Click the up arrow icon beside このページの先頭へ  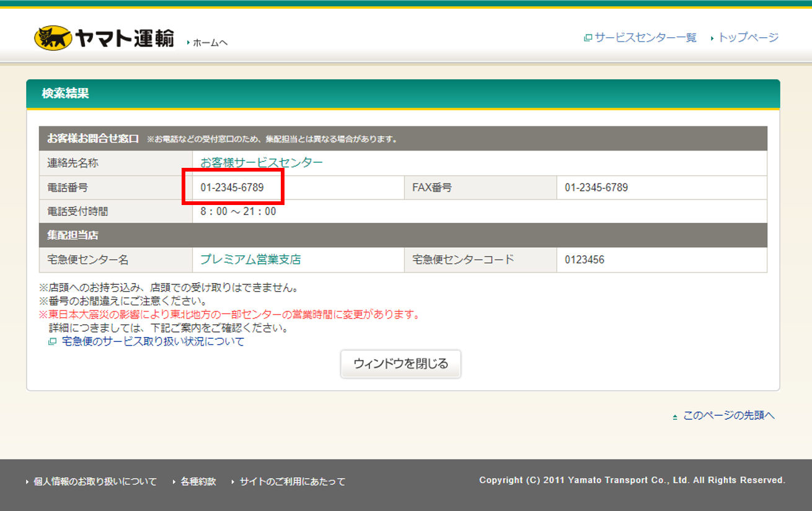click(675, 417)
